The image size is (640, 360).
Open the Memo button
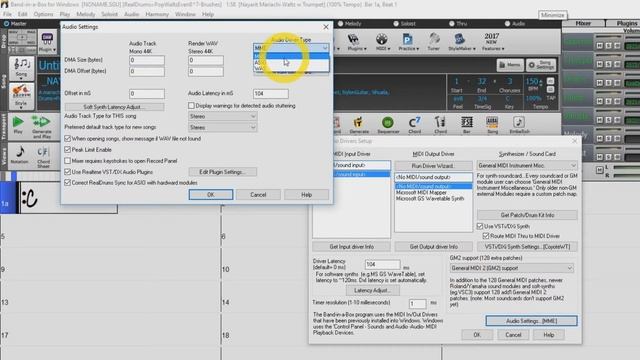510,65
